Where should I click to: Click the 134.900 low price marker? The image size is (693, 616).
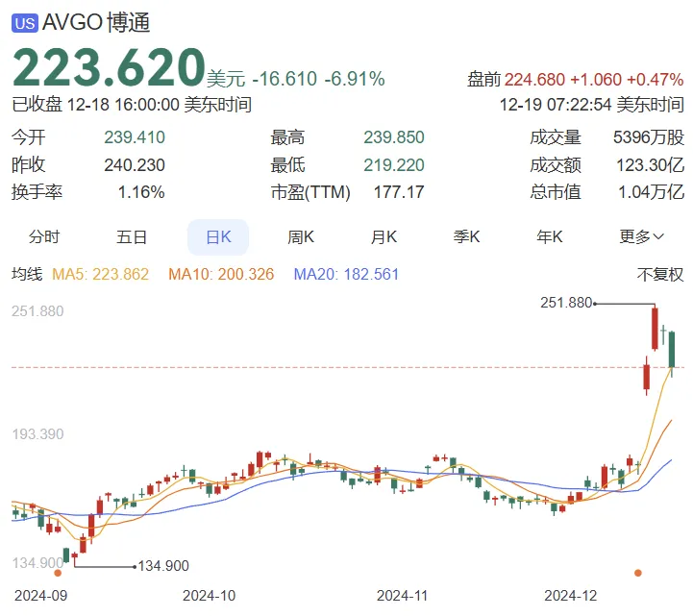161,566
